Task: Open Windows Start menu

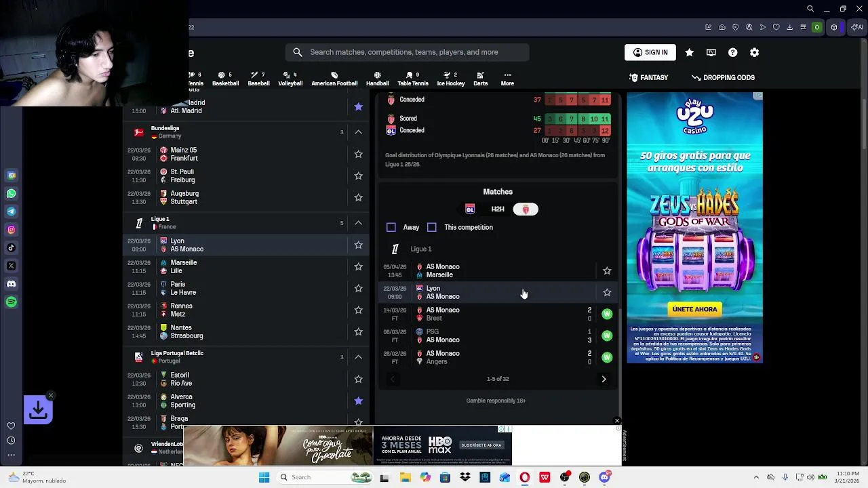Action: pyautogui.click(x=264, y=477)
